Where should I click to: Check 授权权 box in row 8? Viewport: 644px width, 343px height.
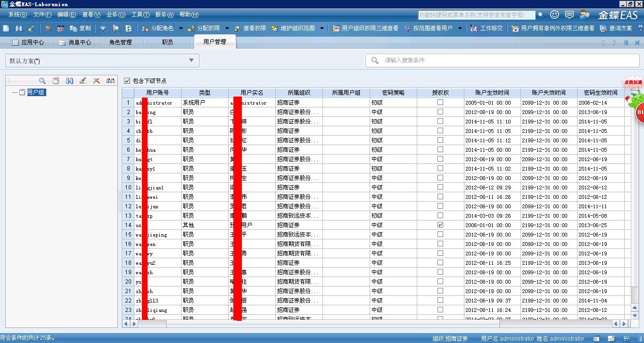click(x=440, y=168)
